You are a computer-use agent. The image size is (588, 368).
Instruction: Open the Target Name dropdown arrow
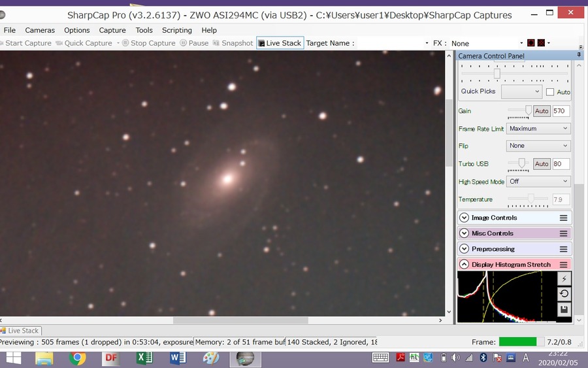click(427, 43)
